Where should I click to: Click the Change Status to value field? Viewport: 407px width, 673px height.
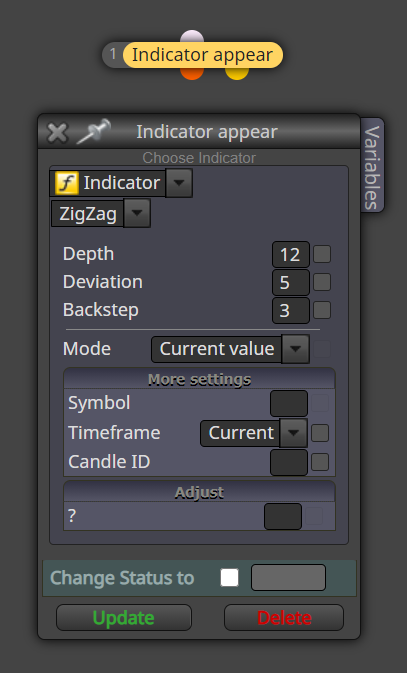289,577
